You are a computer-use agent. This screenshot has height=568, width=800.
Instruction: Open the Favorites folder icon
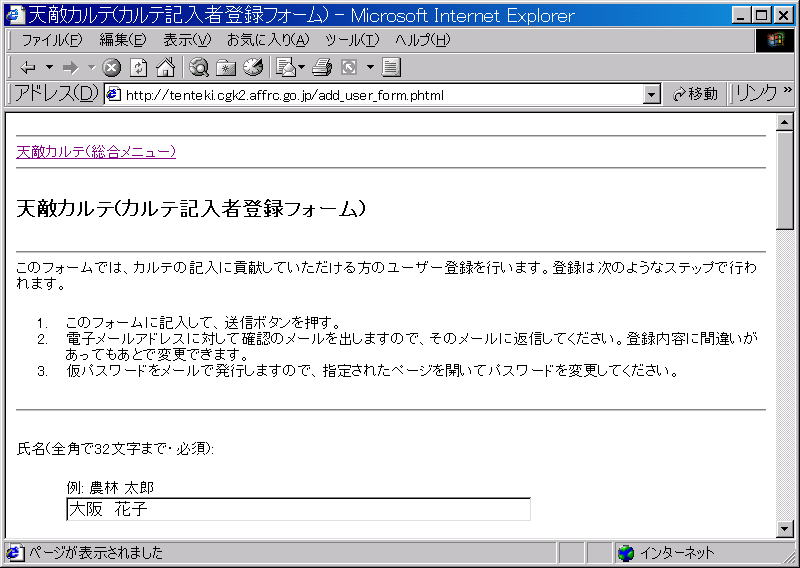[x=226, y=68]
